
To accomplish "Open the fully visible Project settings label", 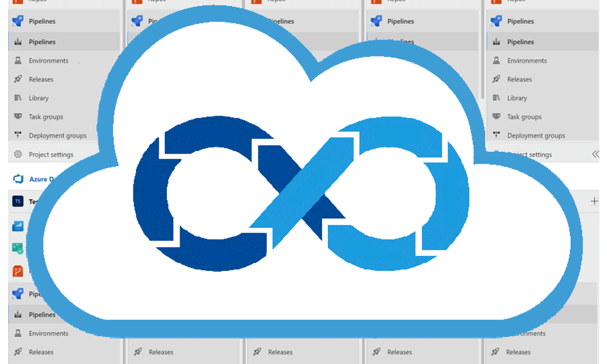I will (51, 155).
